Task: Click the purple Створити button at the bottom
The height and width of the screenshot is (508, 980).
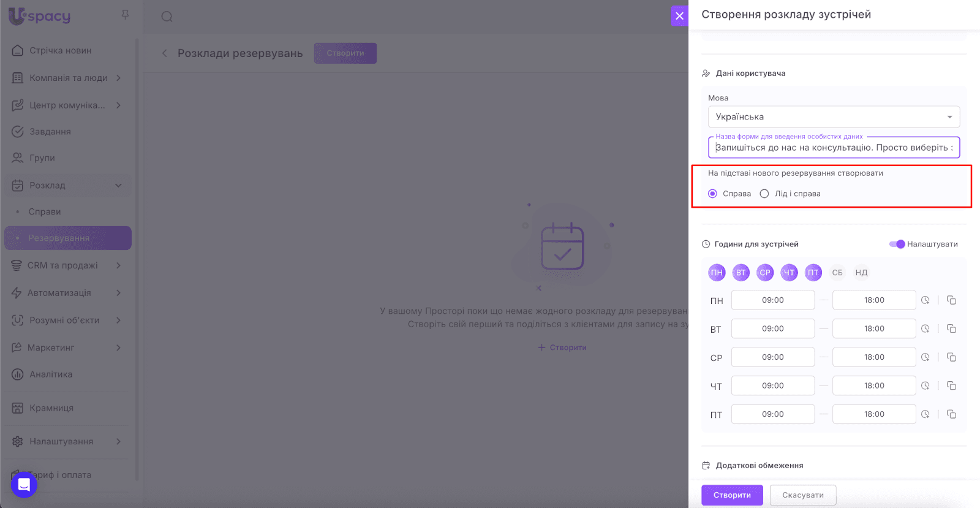Action: 732,495
